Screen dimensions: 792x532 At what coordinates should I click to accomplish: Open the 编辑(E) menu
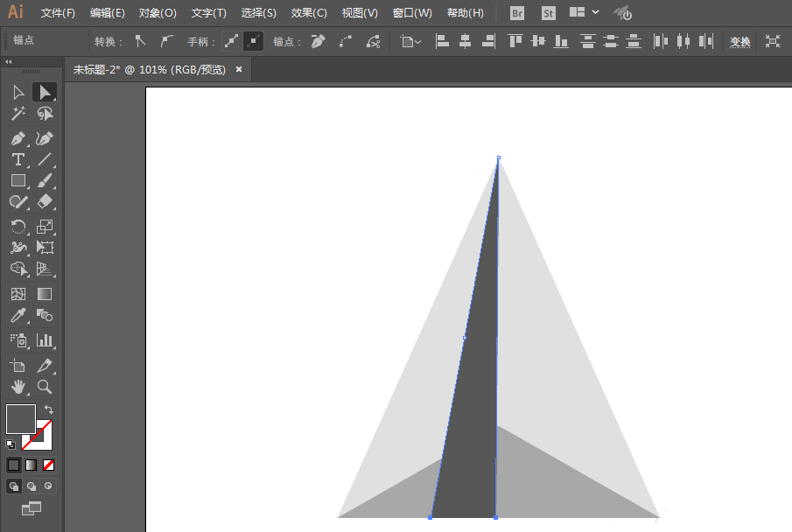click(x=107, y=13)
